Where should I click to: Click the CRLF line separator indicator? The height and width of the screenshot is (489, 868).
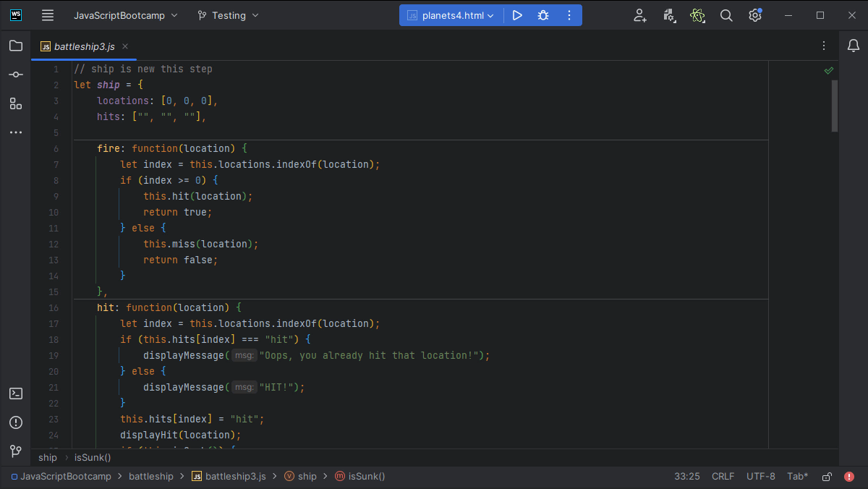tap(723, 476)
